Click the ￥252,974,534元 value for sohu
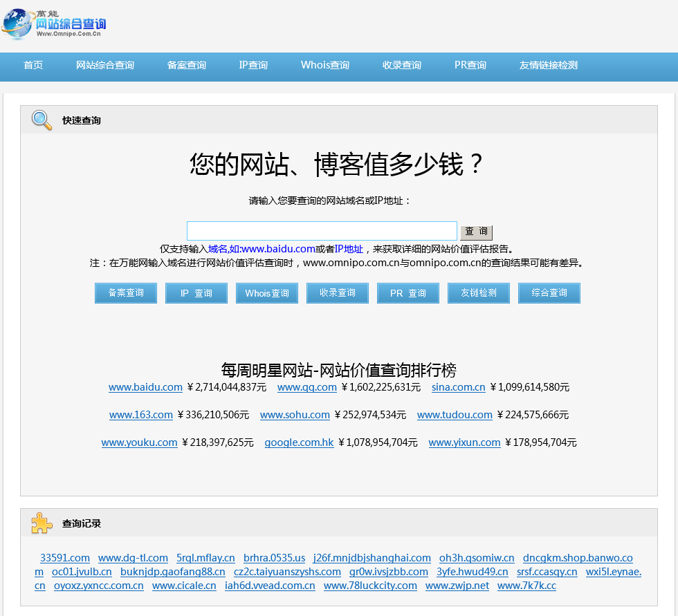This screenshot has height=616, width=678. pos(370,415)
